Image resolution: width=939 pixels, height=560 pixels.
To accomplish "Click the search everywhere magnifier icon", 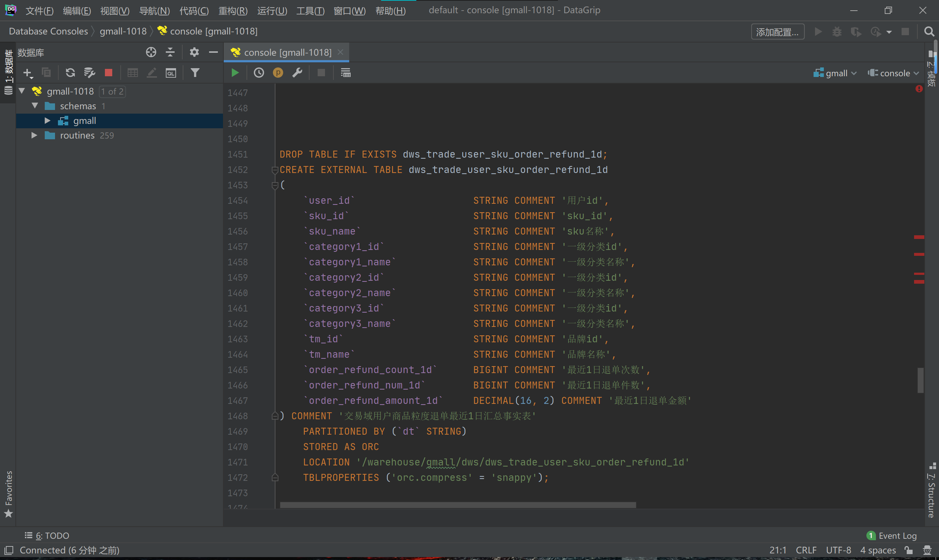I will coord(929,32).
